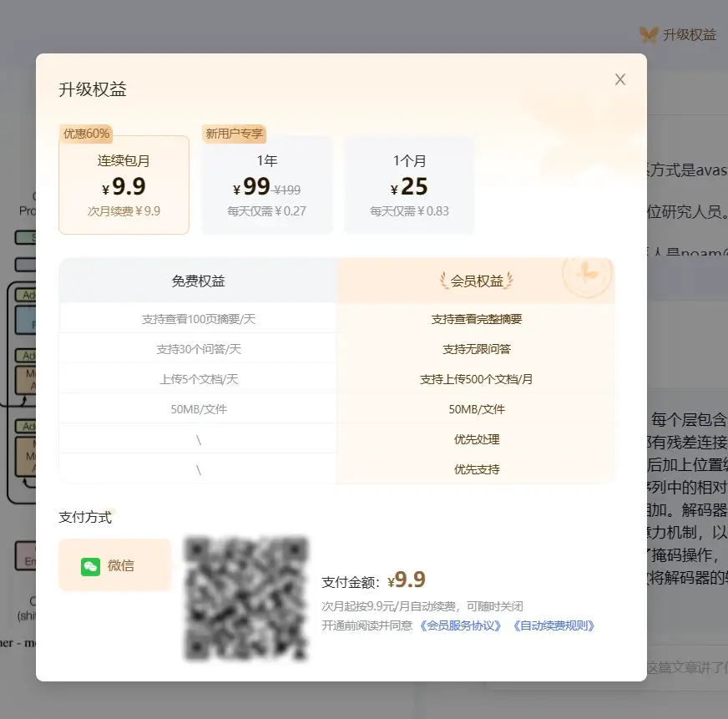Click the 会员权益 column header
The image size is (728, 719).
(x=477, y=281)
